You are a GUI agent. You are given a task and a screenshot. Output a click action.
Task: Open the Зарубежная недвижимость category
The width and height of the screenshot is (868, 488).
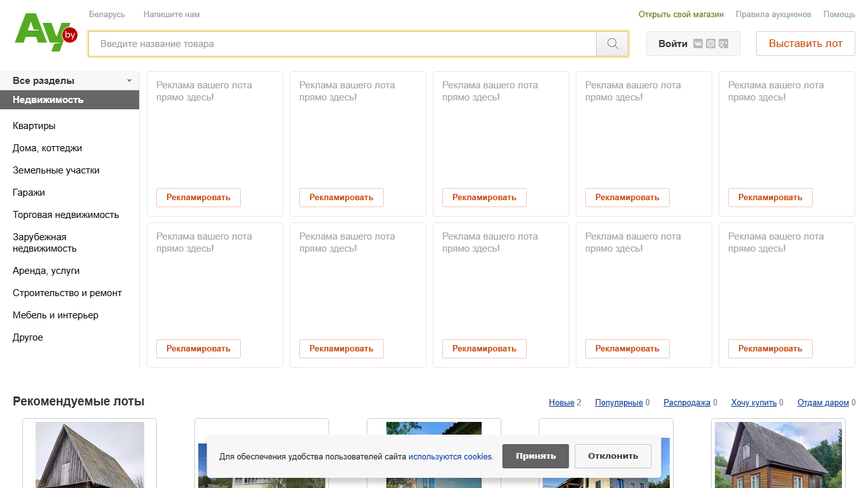(x=44, y=243)
